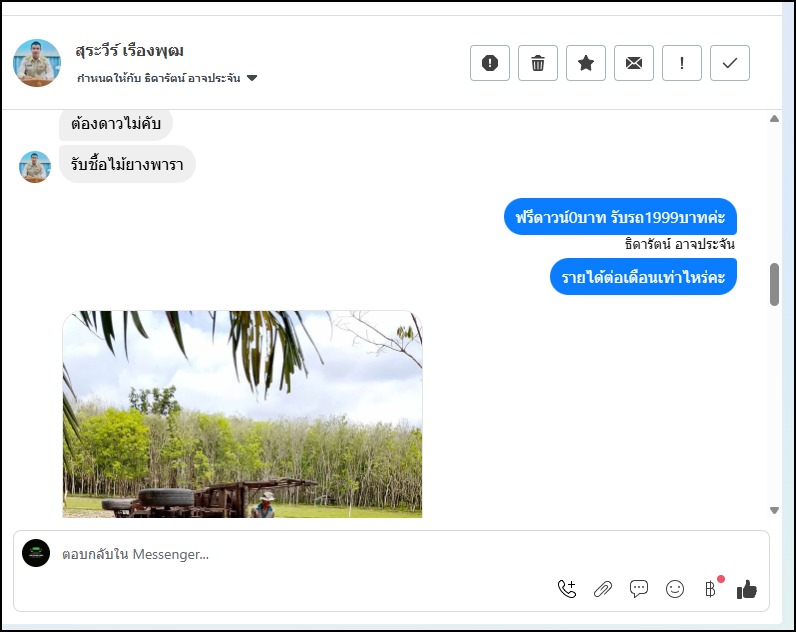Open สุระวีร์ เรืองพุฒ profile picture in header
Viewport: 796px width, 632px height.
coord(37,63)
